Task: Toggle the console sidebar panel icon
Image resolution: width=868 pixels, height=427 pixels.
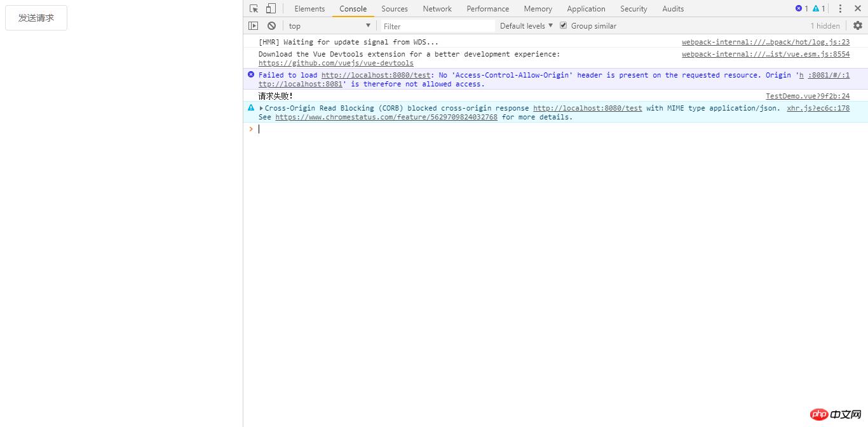Action: click(x=254, y=25)
